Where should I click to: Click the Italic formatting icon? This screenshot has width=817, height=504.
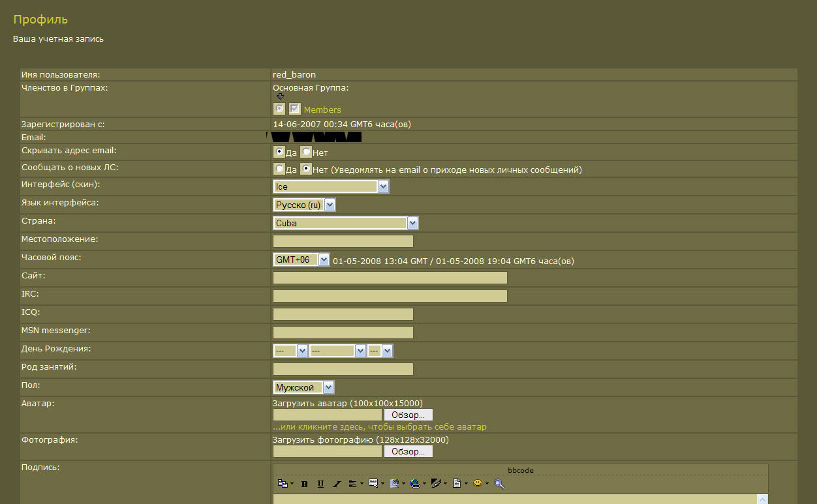click(x=337, y=484)
